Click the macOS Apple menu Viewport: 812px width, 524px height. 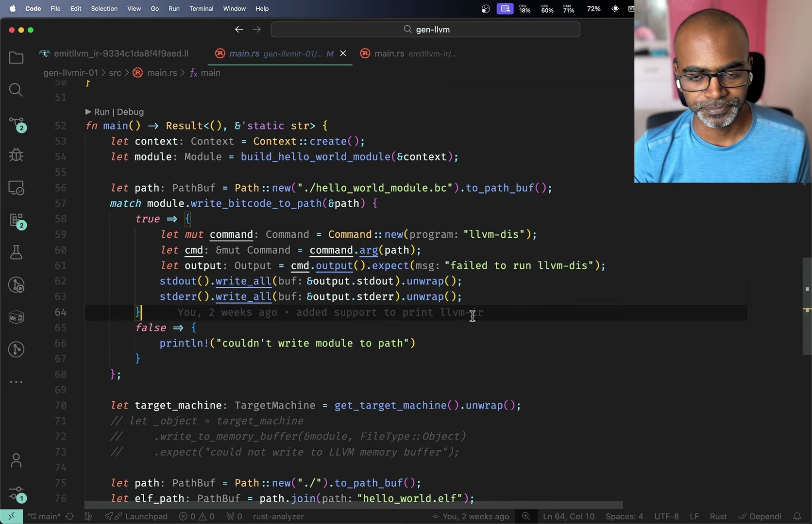[12, 9]
